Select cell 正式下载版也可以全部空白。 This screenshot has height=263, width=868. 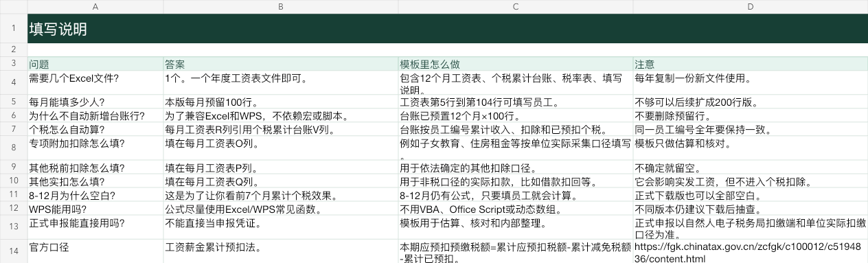pyautogui.click(x=751, y=195)
